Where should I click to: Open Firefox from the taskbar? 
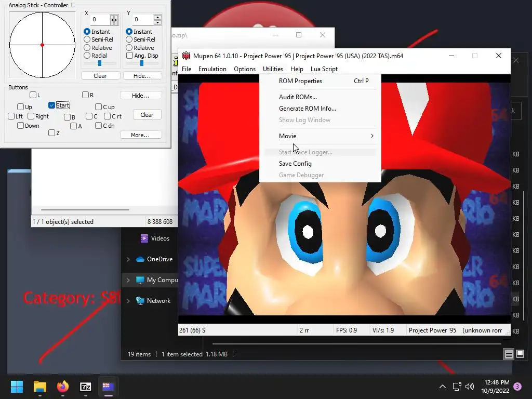(x=63, y=387)
